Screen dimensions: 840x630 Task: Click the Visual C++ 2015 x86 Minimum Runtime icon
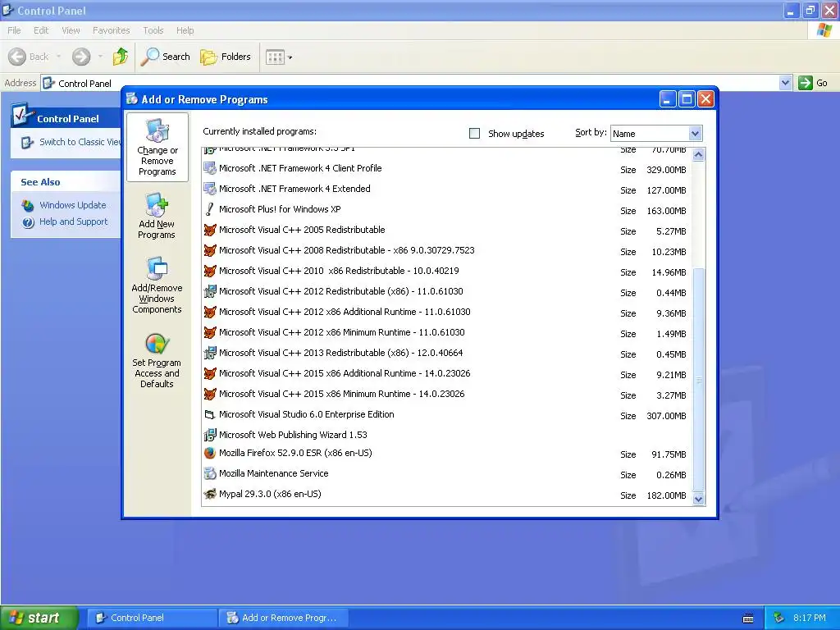(x=210, y=395)
